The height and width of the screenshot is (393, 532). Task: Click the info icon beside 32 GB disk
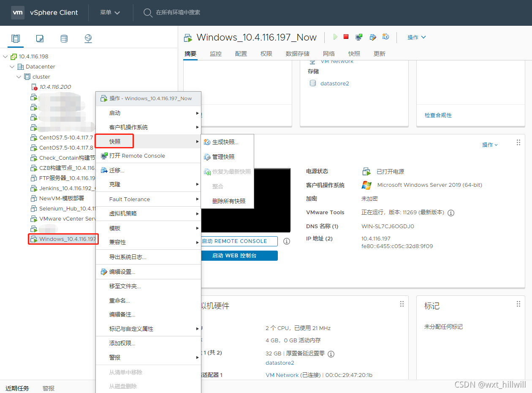pyautogui.click(x=331, y=354)
